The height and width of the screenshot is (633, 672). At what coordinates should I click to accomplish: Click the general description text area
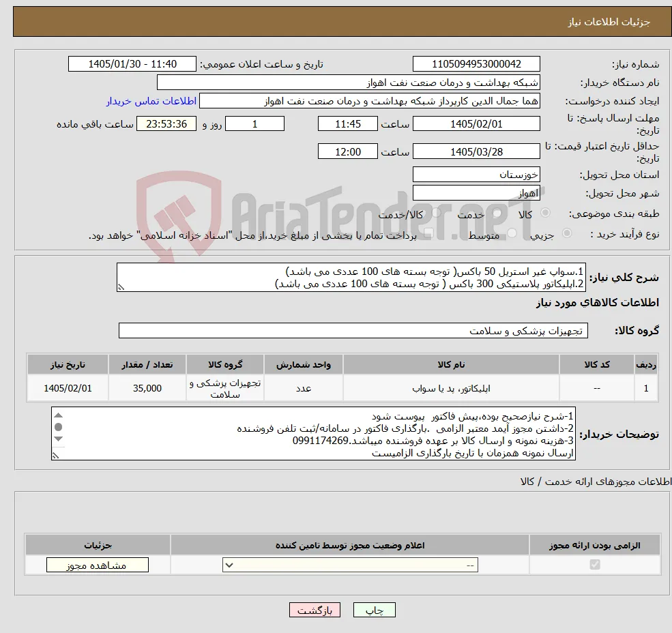click(351, 278)
